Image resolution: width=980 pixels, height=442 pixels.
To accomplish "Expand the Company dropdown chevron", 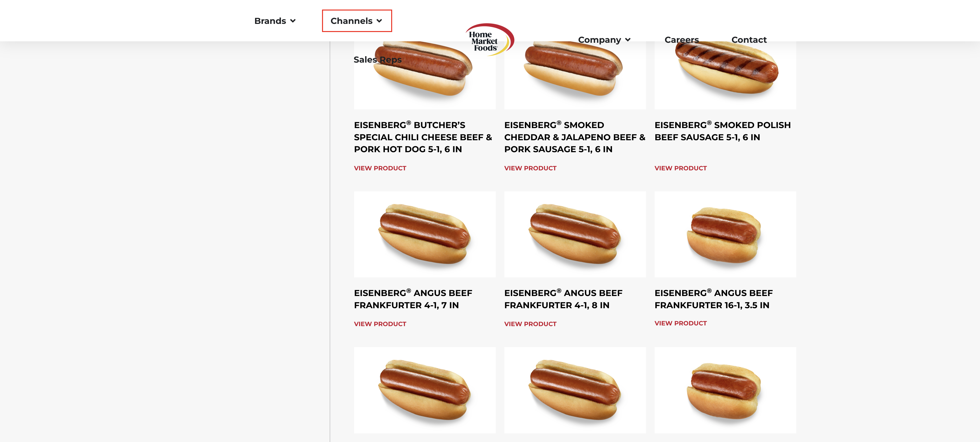I will tap(628, 40).
